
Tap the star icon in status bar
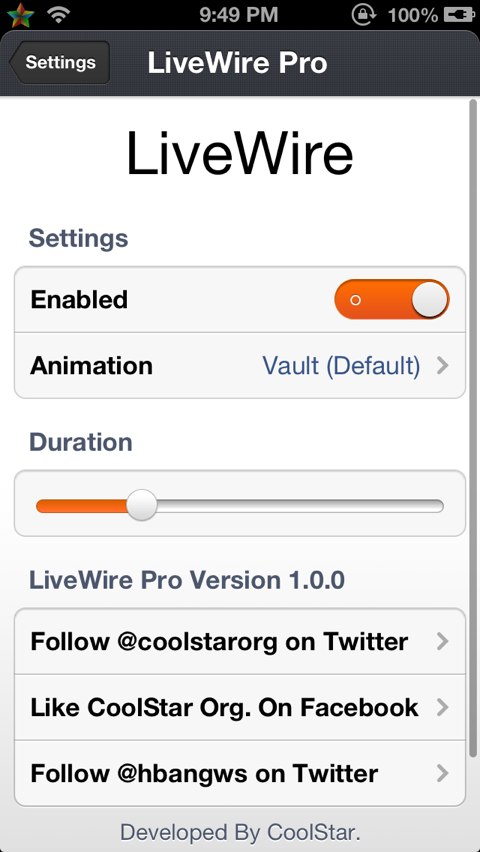(x=20, y=15)
